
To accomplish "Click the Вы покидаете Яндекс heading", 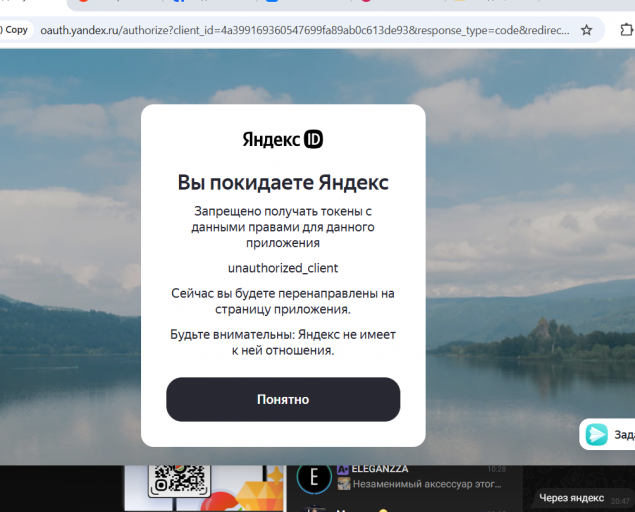I will (x=283, y=183).
